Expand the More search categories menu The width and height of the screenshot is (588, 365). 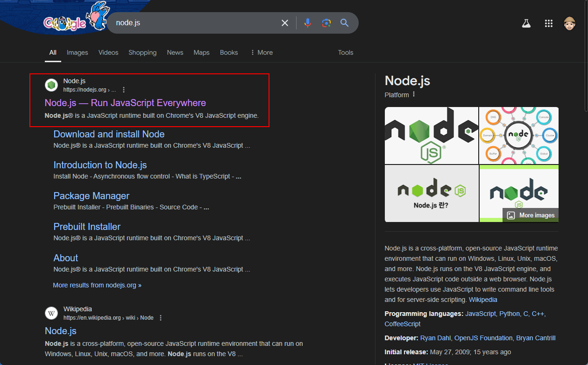click(x=262, y=52)
